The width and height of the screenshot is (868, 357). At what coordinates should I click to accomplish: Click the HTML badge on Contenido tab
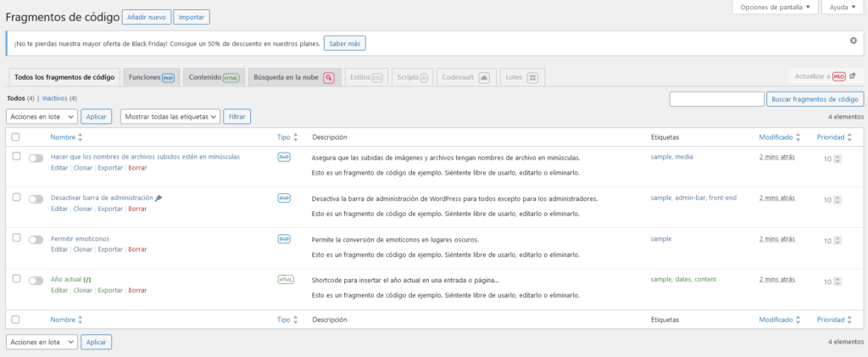click(231, 78)
